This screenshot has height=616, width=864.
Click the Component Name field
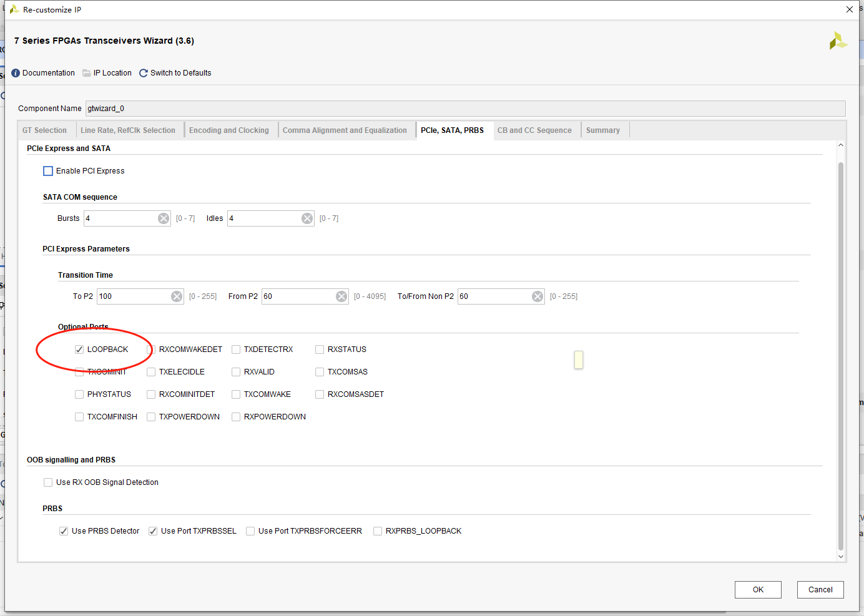(x=465, y=109)
